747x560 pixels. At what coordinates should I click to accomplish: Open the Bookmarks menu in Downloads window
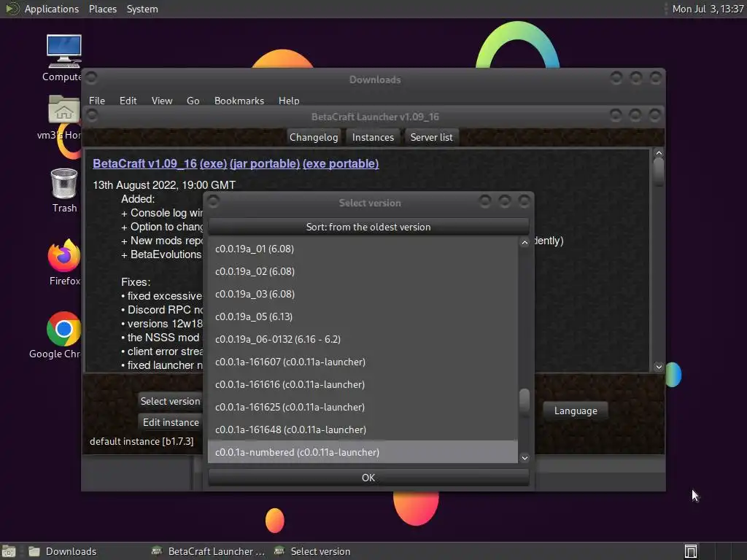(239, 101)
